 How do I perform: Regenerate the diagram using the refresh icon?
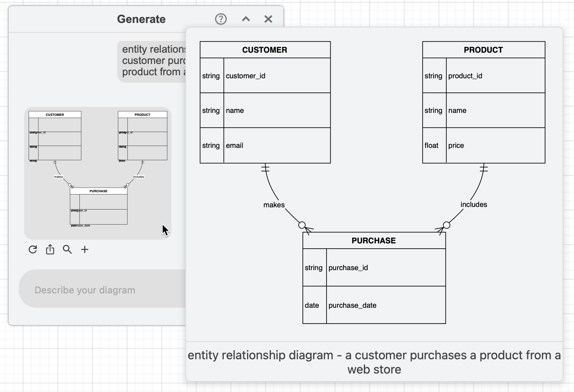pos(33,249)
